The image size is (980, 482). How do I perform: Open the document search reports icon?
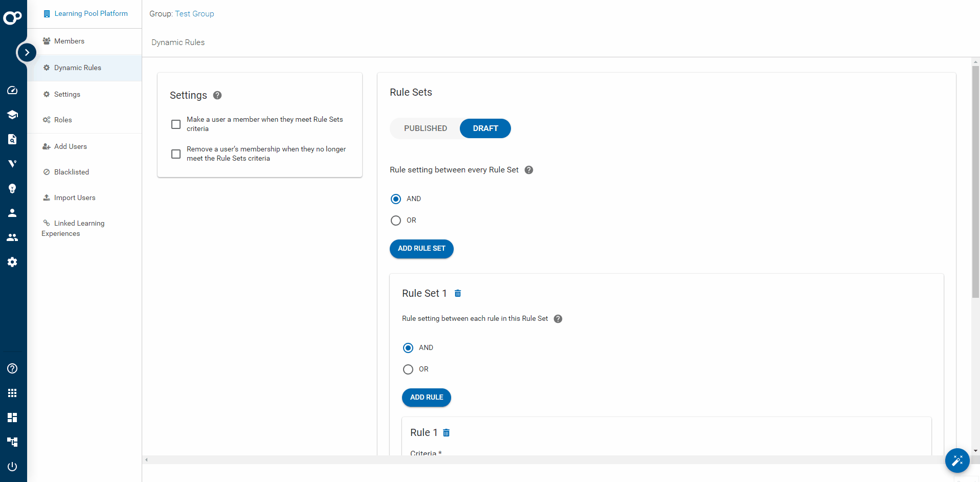pos(12,139)
